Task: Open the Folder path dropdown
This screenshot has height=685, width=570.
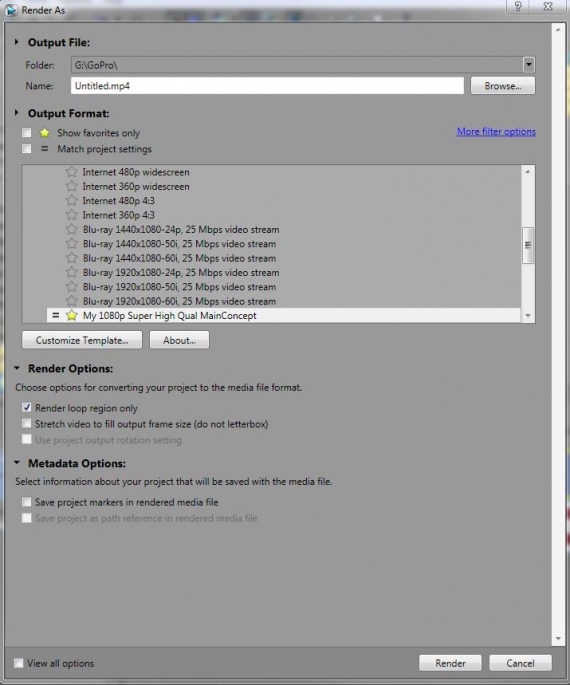Action: pyautogui.click(x=529, y=65)
